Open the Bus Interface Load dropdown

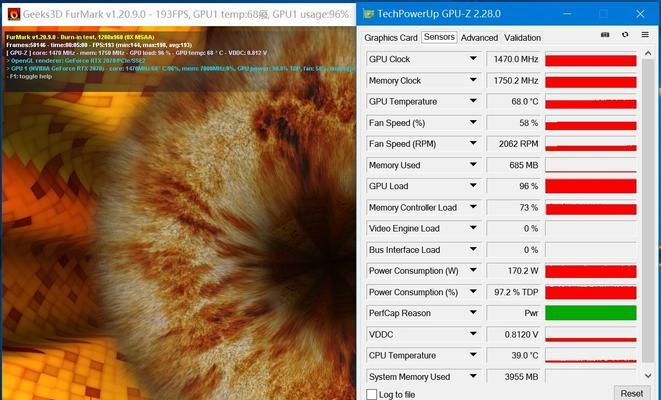coord(473,249)
